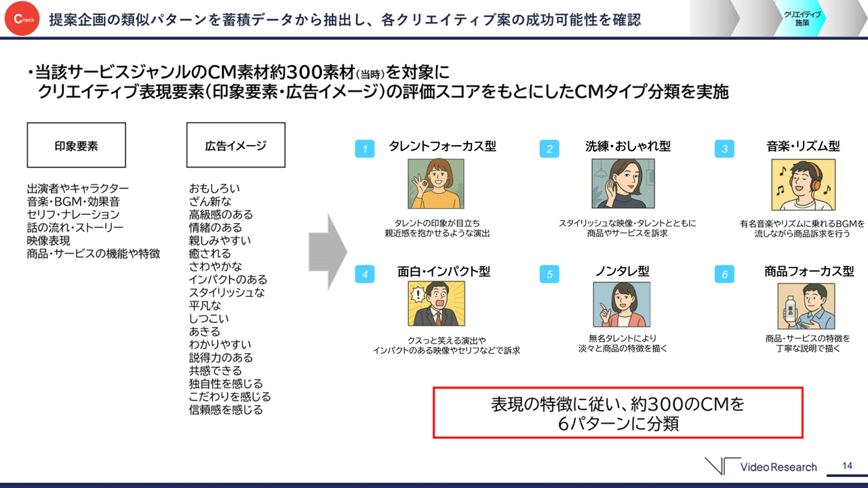Viewport: 868px width, 488px height.
Task: Click the red-bordered 6パターンに分類 box
Action: click(x=618, y=413)
